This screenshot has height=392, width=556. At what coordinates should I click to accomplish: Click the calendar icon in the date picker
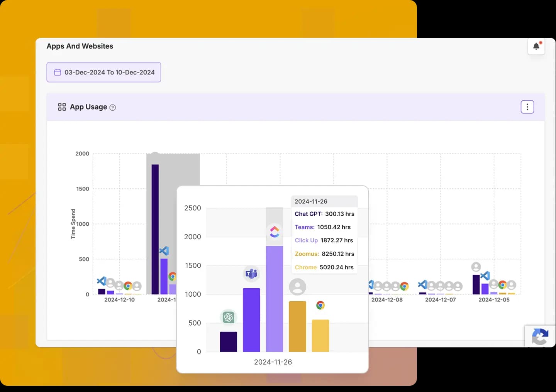coord(58,72)
